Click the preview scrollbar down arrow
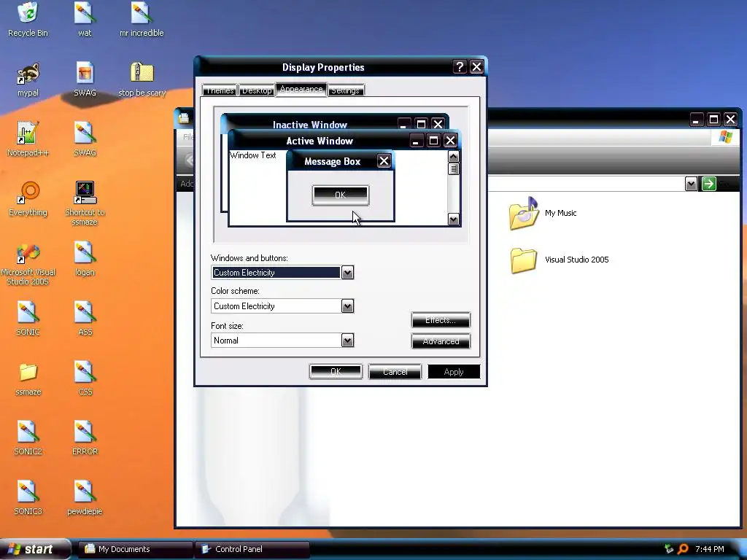This screenshot has width=747, height=560. 454,219
